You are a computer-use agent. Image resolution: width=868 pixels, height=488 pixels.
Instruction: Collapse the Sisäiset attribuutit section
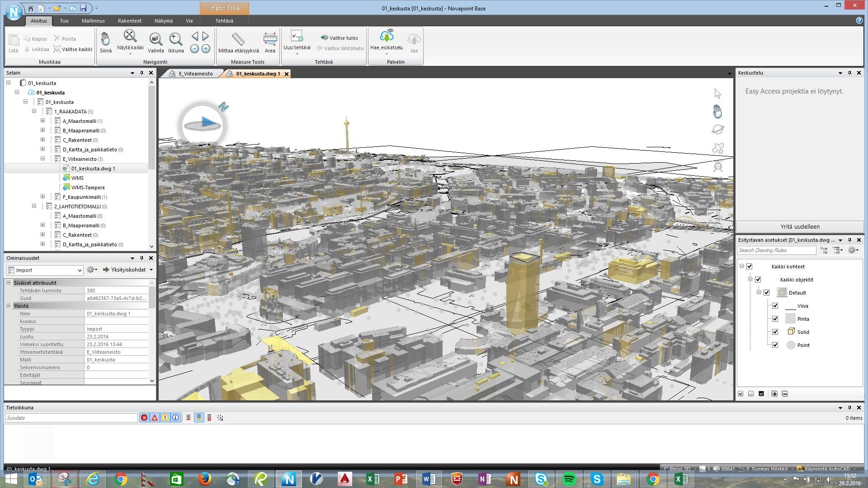9,283
